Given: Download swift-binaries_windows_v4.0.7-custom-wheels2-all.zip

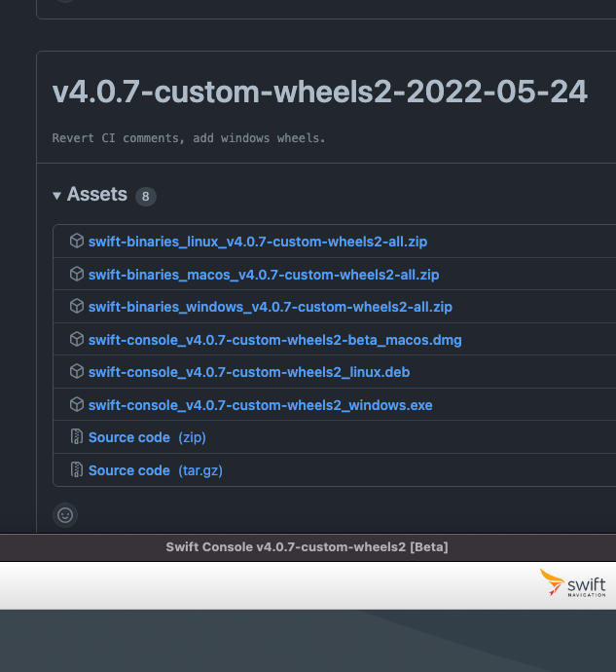Looking at the screenshot, I should (x=270, y=308).
